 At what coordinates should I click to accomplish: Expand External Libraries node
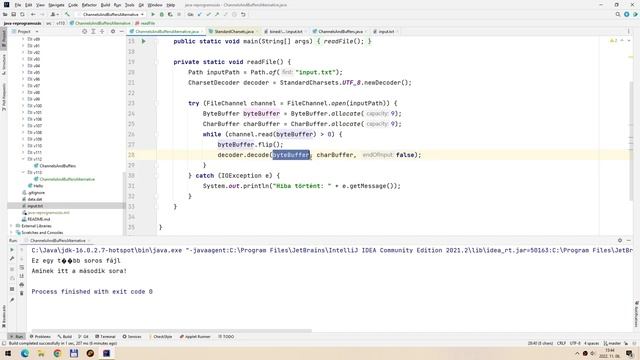tap(11, 226)
